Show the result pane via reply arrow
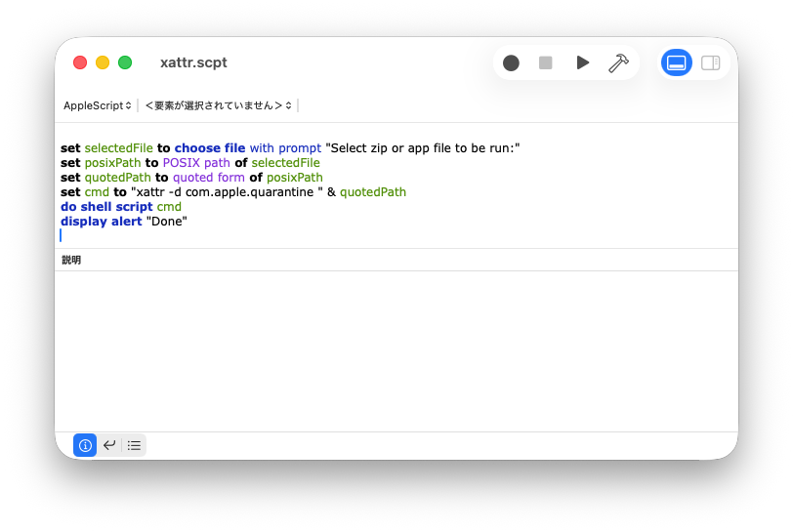Image resolution: width=793 pixels, height=532 pixels. tap(109, 445)
